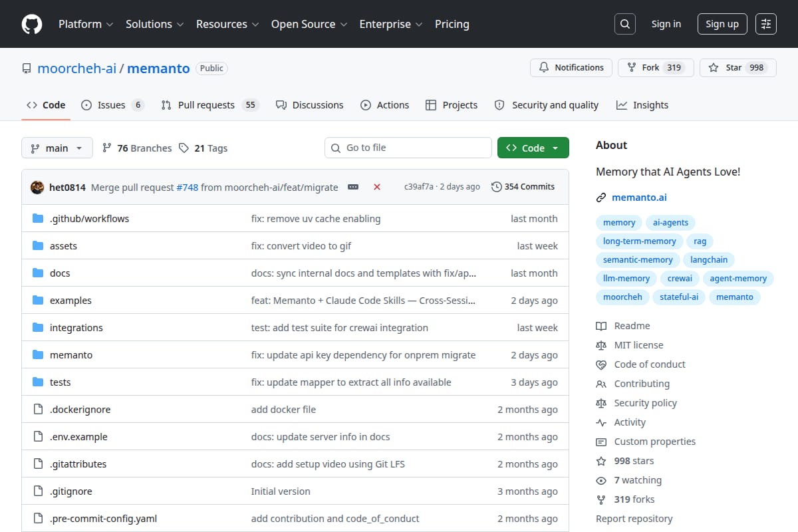Click the GitHub Octocat logo
Screen dimensions: 798x532
coord(32,24)
